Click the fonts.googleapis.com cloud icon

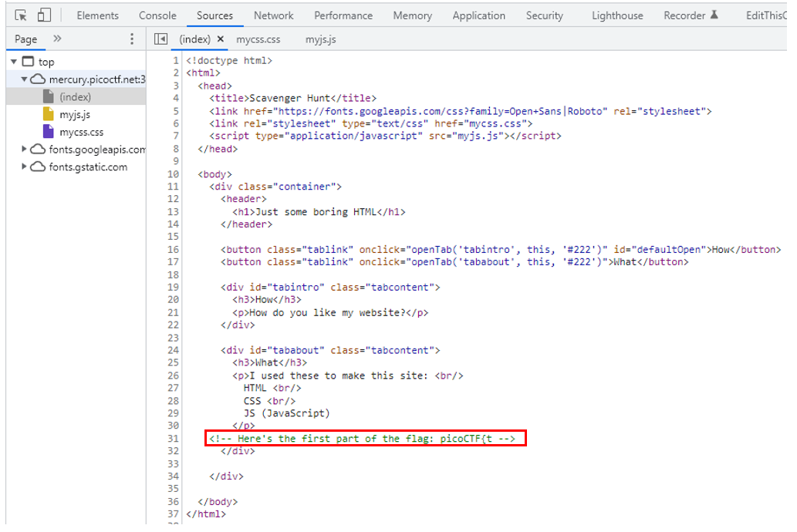[38, 149]
